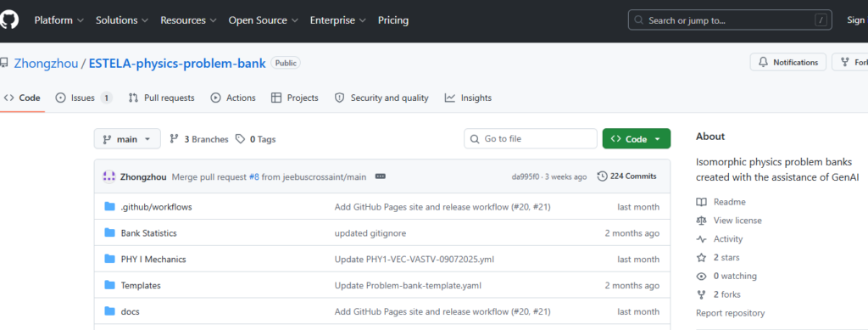The image size is (868, 330).
Task: Click the GitHub logo icon
Action: 8,20
